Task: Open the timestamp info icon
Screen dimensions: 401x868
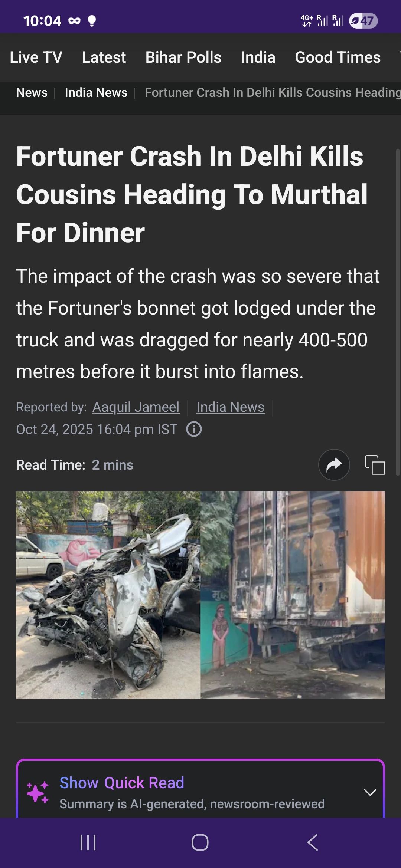Action: pos(194,429)
